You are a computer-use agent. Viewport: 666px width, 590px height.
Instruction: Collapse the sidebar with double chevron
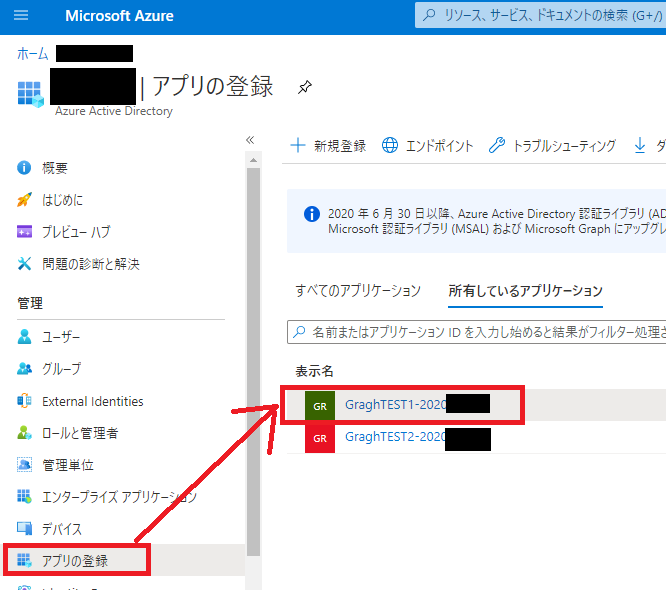(x=250, y=140)
